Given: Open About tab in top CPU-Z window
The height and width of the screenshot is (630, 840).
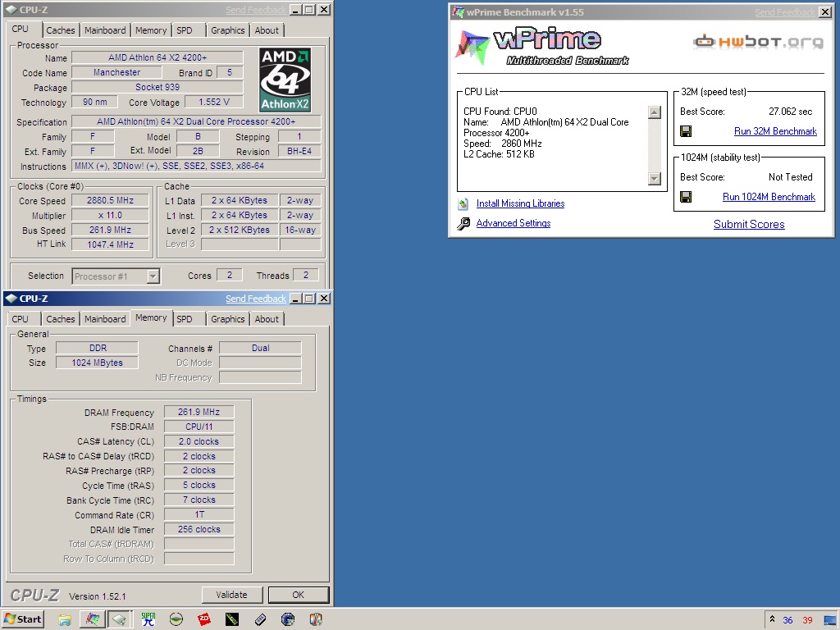Looking at the screenshot, I should coord(267,30).
